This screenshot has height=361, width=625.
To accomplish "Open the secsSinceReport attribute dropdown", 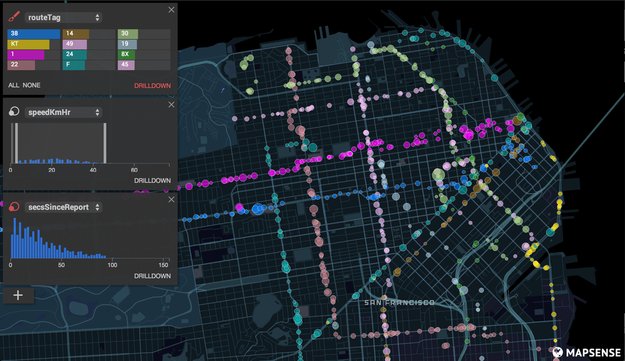I will click(x=63, y=207).
